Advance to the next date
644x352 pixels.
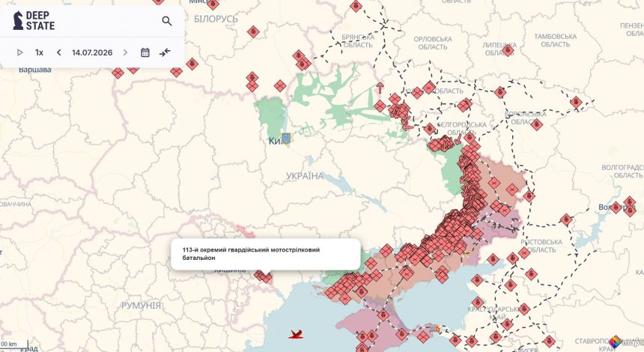coord(125,52)
